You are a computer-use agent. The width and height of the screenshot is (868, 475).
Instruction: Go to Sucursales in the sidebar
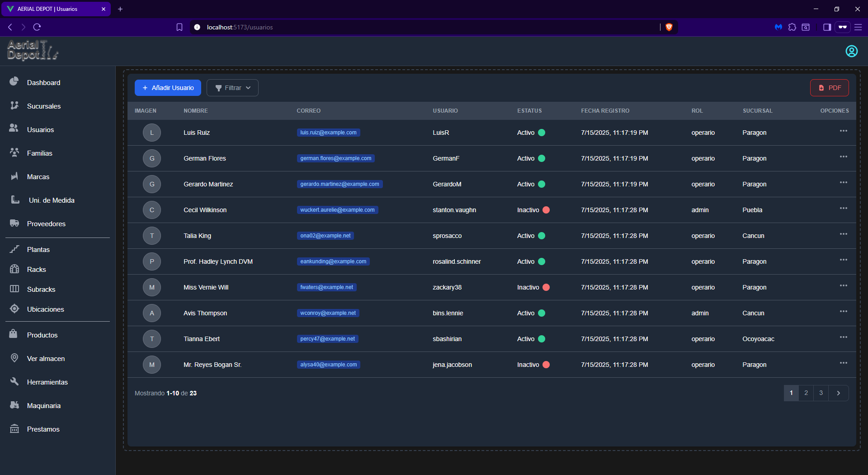(x=43, y=106)
